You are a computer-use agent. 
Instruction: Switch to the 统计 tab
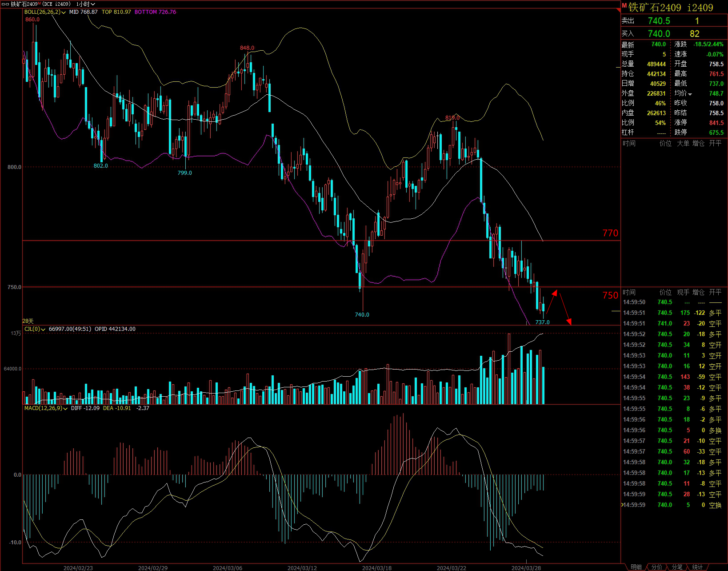(697, 567)
